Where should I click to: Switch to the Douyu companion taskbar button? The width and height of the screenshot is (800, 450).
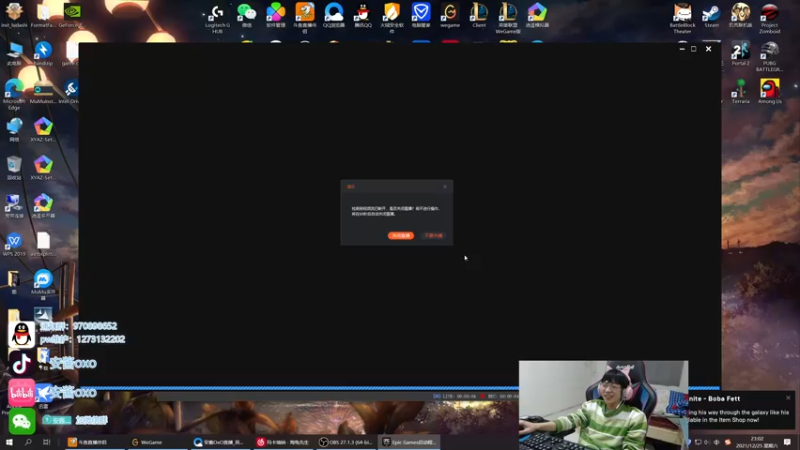pyautogui.click(x=94, y=442)
